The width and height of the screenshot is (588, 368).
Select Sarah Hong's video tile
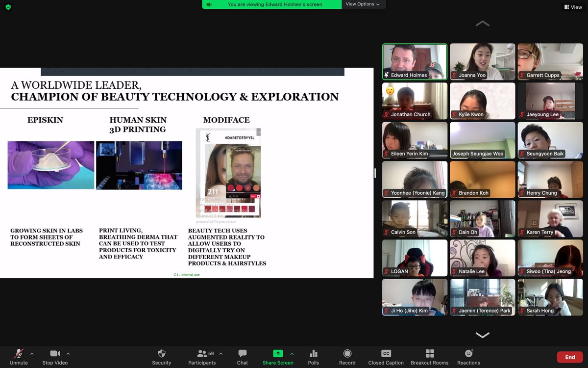point(550,297)
